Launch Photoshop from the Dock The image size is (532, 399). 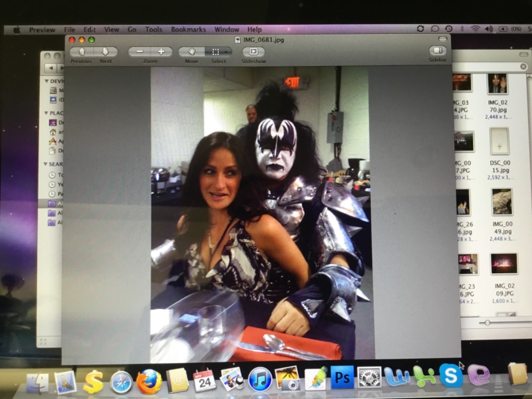342,377
